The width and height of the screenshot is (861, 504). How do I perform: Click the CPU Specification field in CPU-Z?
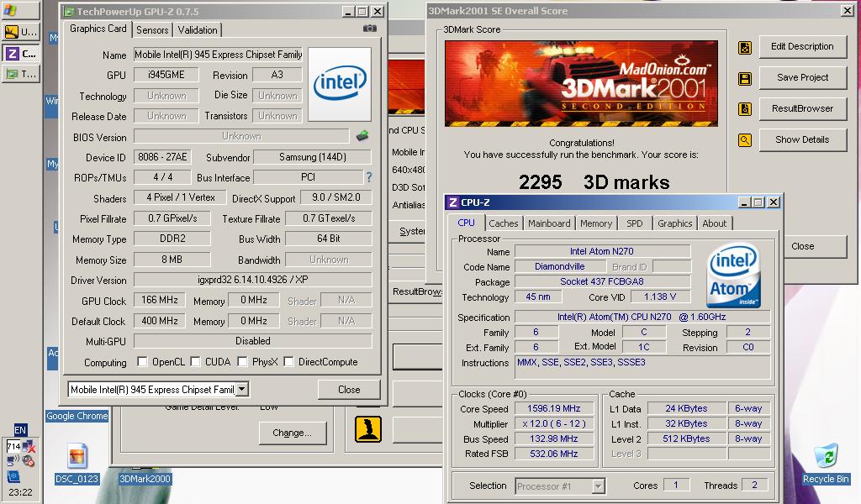click(642, 317)
